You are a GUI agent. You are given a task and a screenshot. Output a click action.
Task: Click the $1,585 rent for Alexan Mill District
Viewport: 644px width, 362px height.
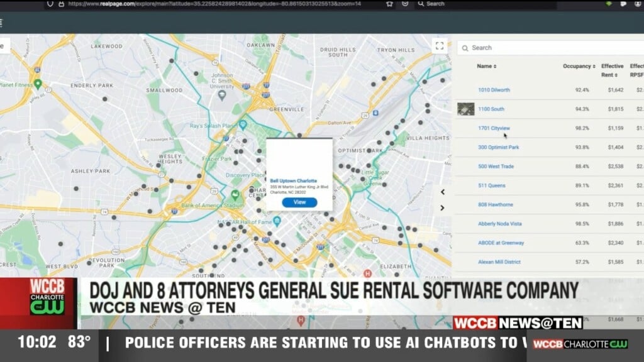click(616, 262)
